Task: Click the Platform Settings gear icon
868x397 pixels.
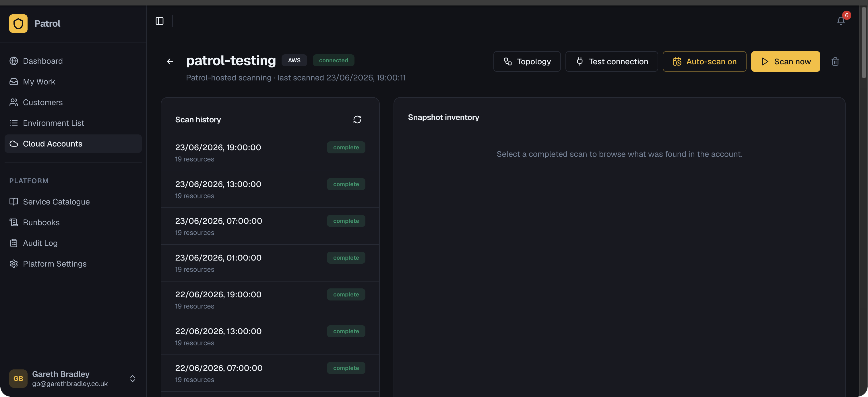Action: [14, 263]
